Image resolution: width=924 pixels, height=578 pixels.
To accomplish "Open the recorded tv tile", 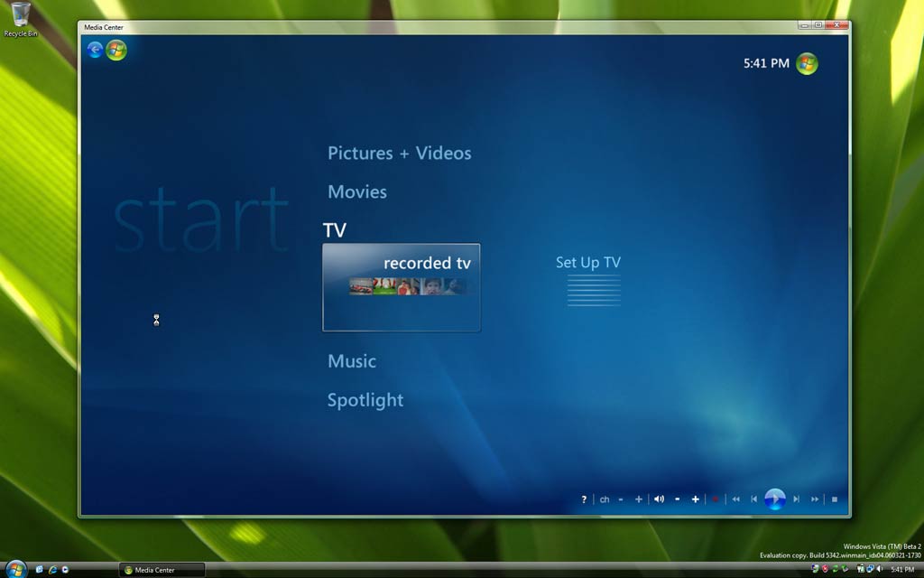I will pyautogui.click(x=402, y=287).
